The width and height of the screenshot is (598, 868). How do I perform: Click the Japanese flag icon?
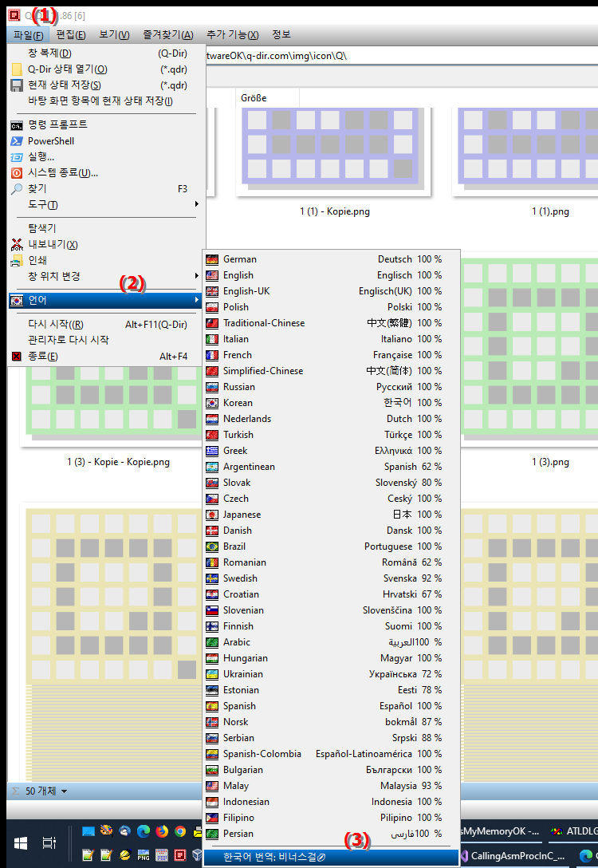pyautogui.click(x=212, y=515)
